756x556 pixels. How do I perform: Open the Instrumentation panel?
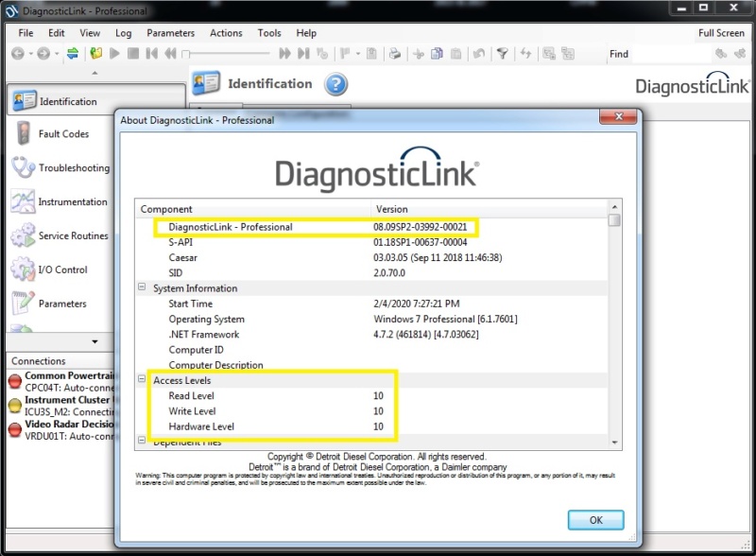click(x=60, y=201)
